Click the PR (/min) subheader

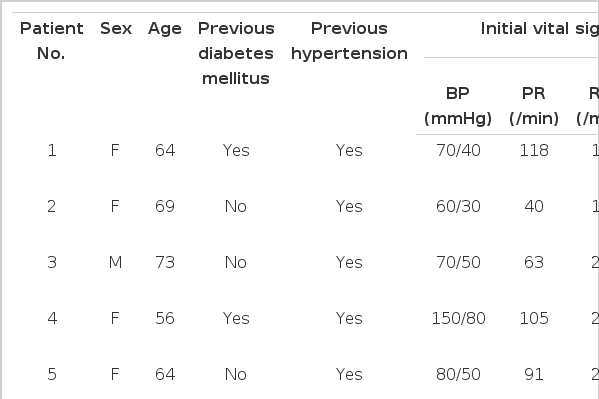pyautogui.click(x=534, y=106)
